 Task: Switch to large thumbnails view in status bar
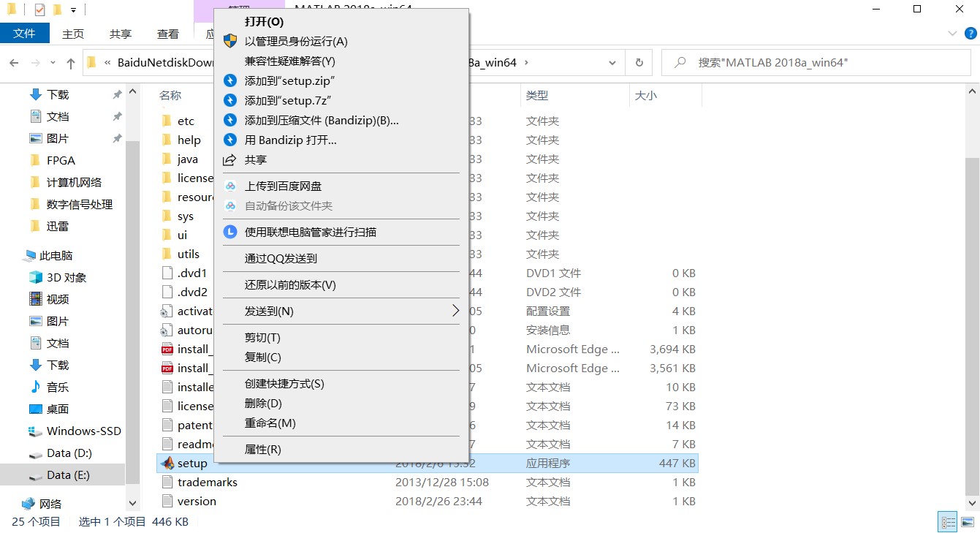click(x=967, y=521)
